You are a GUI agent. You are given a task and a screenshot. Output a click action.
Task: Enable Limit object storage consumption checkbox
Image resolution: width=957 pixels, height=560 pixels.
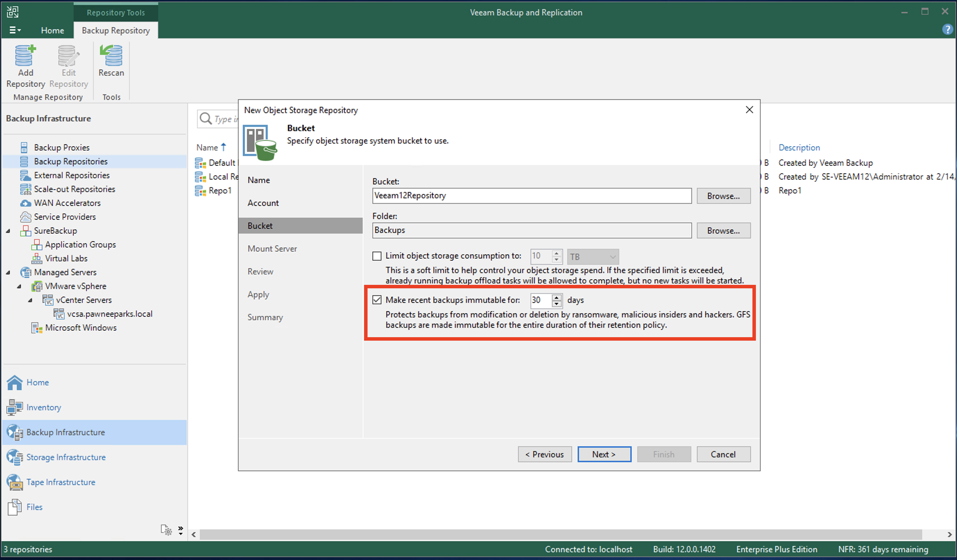[x=377, y=256]
